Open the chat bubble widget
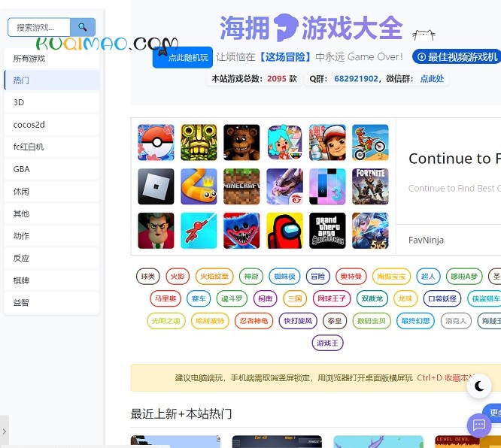This screenshot has width=501, height=448. click(x=479, y=425)
